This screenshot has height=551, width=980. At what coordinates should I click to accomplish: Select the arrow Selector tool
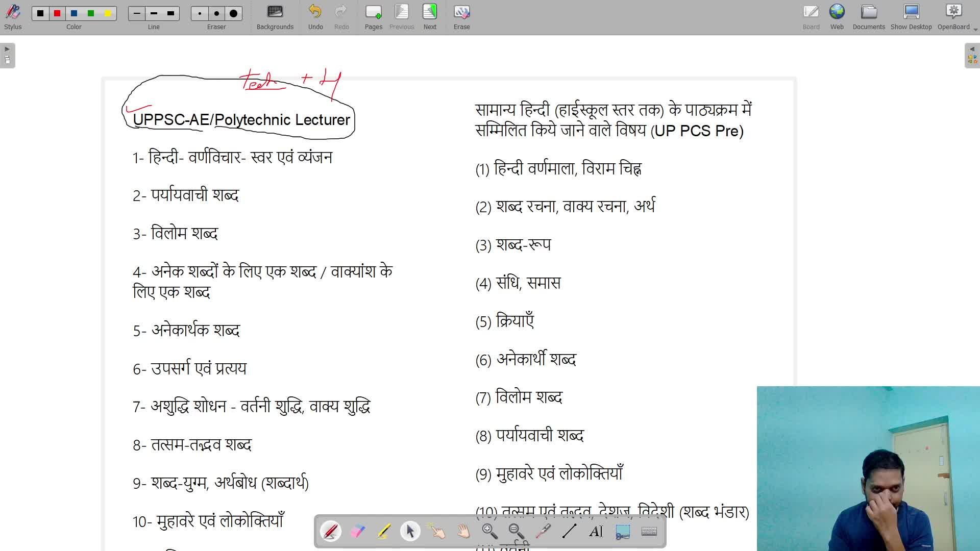click(410, 532)
